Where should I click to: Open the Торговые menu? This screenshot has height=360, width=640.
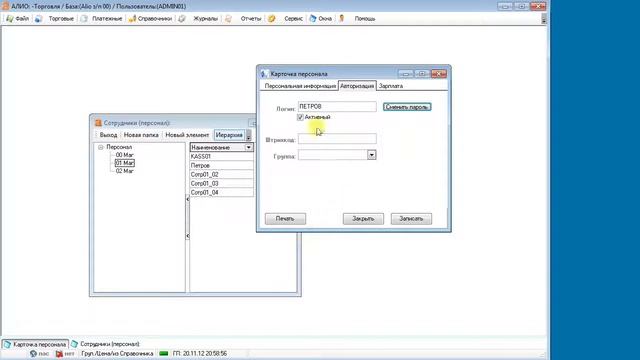[61, 19]
